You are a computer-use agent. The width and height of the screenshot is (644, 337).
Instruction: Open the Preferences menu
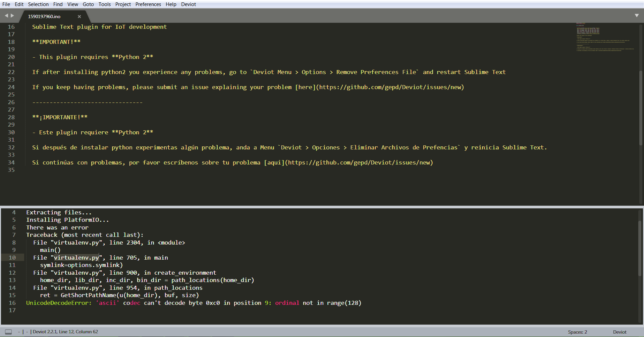tap(148, 4)
